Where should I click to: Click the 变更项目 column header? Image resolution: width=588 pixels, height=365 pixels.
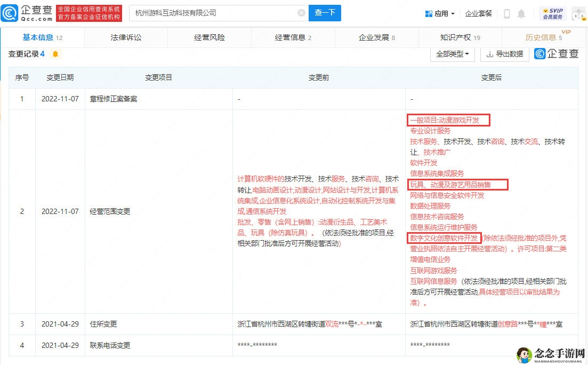coord(159,78)
